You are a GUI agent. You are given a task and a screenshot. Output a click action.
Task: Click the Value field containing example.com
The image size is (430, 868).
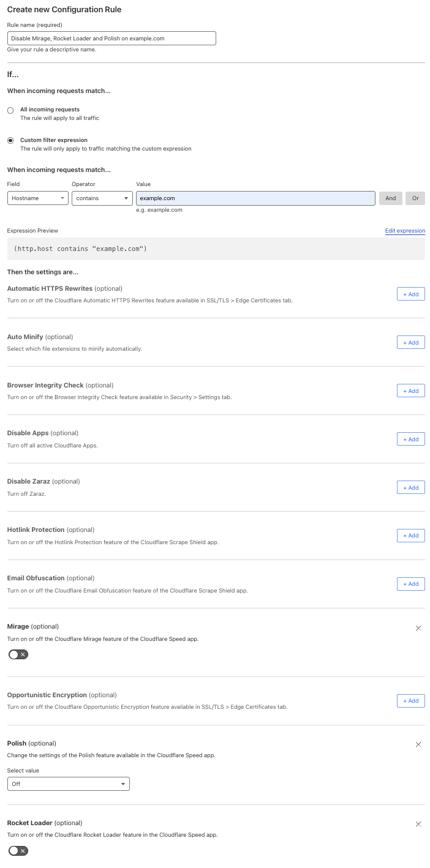tap(255, 198)
